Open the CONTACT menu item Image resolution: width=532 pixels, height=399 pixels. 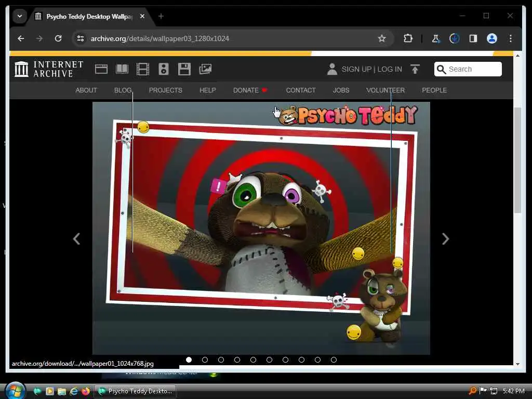pyautogui.click(x=301, y=90)
